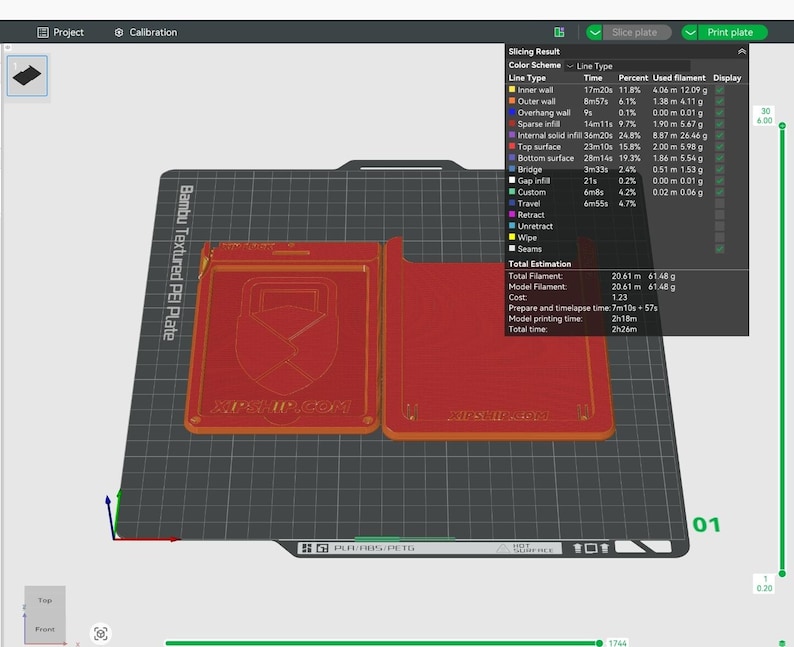
Task: Click the Display column header
Action: pyautogui.click(x=727, y=78)
